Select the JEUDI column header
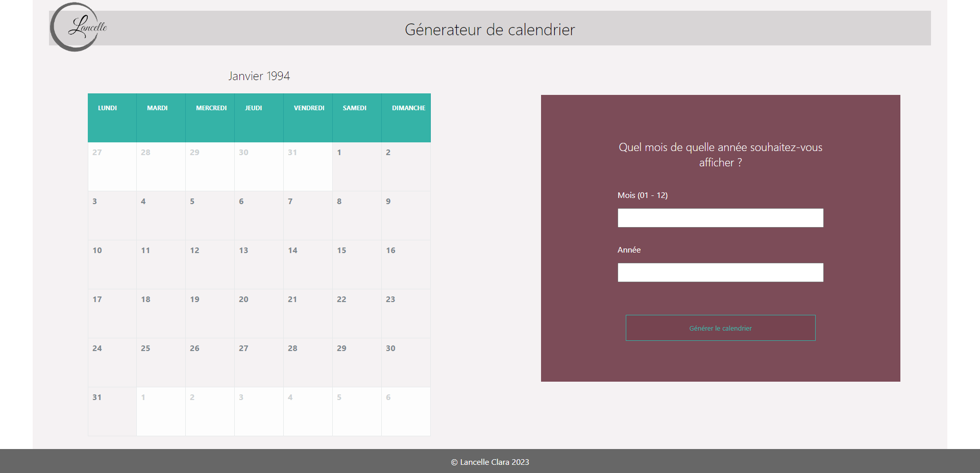 pyautogui.click(x=259, y=118)
